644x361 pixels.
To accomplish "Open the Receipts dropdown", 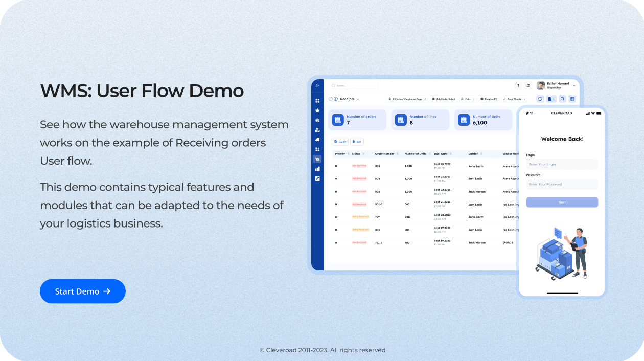I will [x=350, y=99].
